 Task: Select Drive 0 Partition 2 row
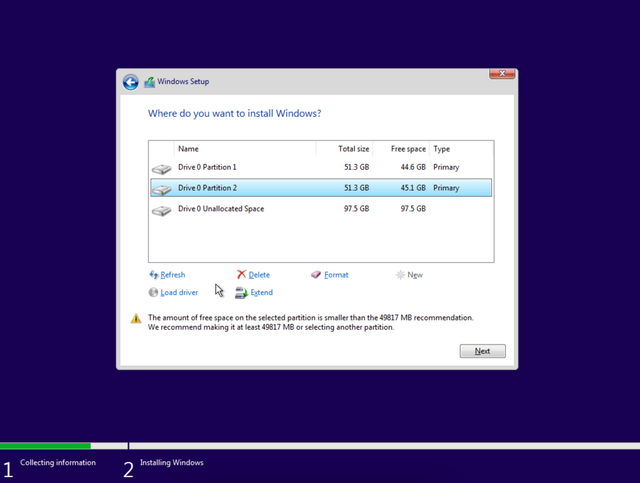coord(321,188)
